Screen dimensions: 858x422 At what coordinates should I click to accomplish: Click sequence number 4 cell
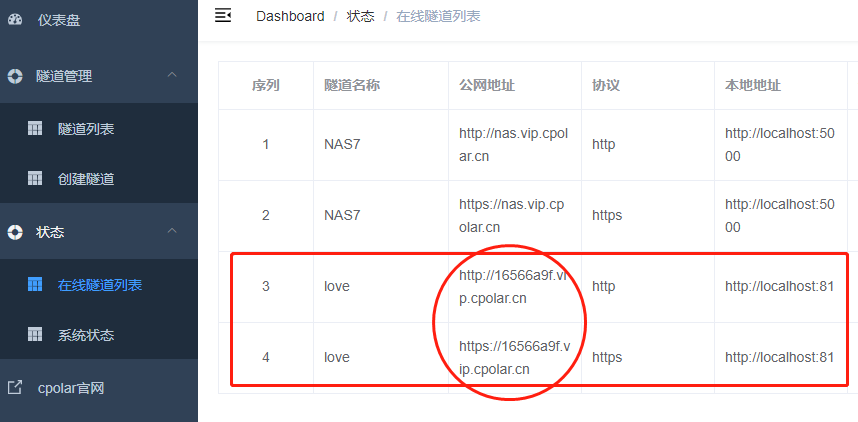pos(266,357)
